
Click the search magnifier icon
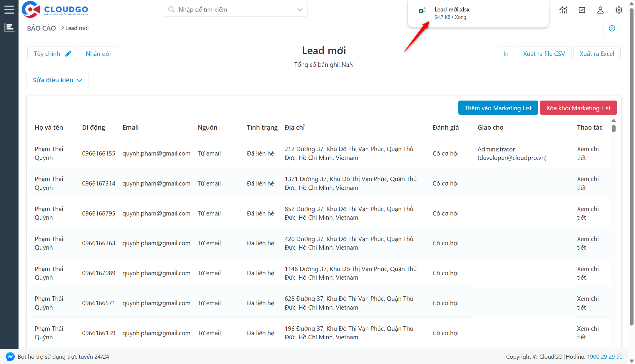171,9
